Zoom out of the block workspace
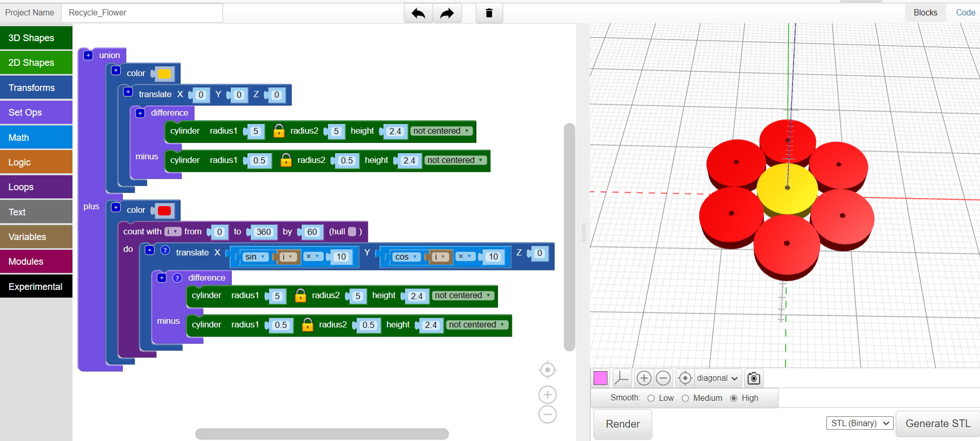The image size is (980, 441). 548,414
